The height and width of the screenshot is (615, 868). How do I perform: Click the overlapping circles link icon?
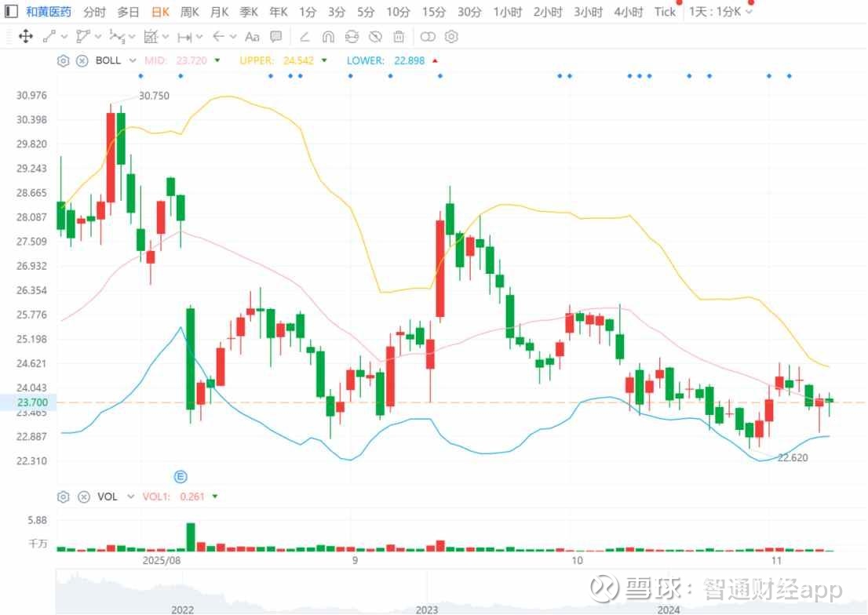[x=428, y=37]
